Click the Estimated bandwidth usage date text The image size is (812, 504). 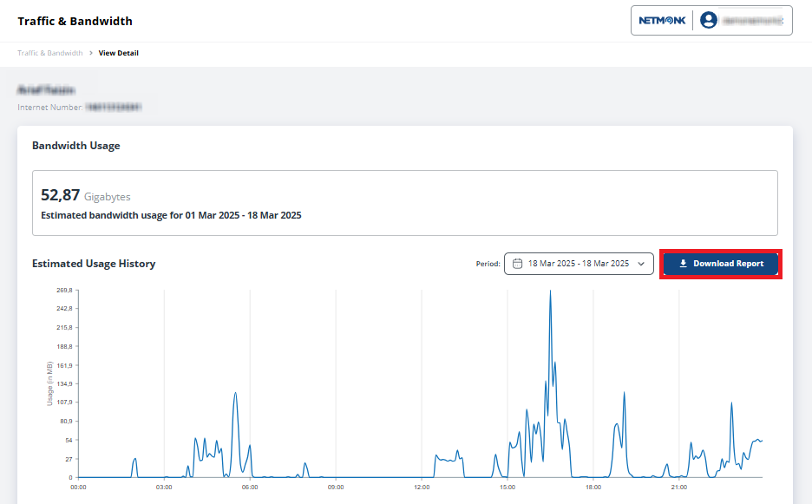(171, 215)
